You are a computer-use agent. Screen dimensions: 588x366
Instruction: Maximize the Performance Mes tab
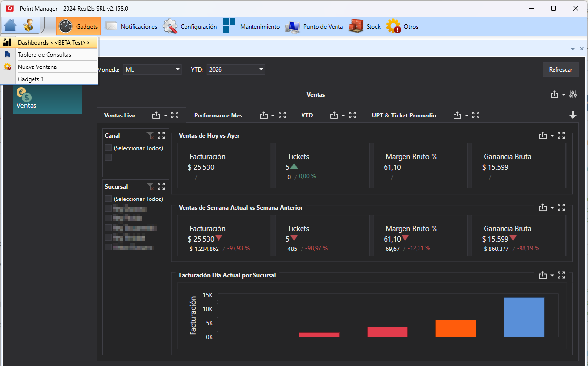coord(282,116)
